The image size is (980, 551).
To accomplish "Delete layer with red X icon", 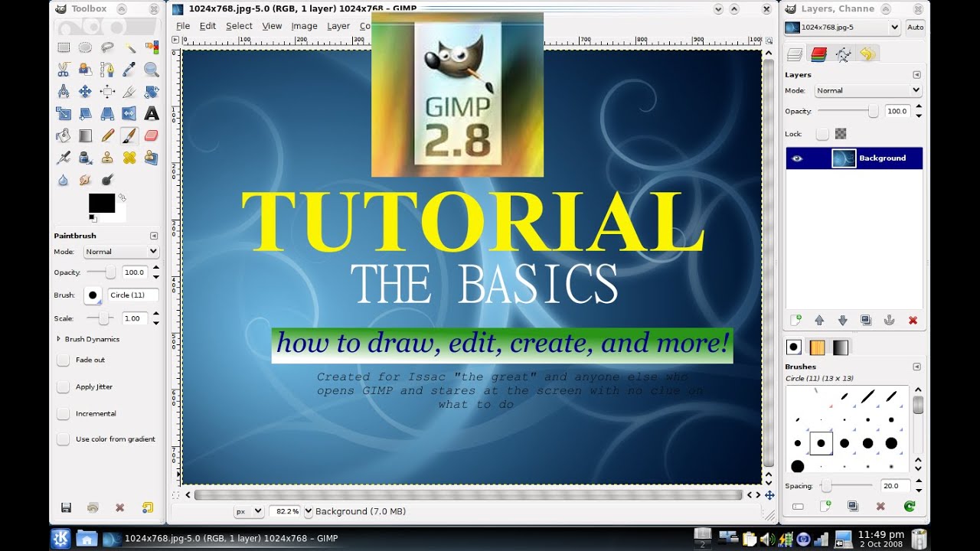I will pyautogui.click(x=913, y=321).
